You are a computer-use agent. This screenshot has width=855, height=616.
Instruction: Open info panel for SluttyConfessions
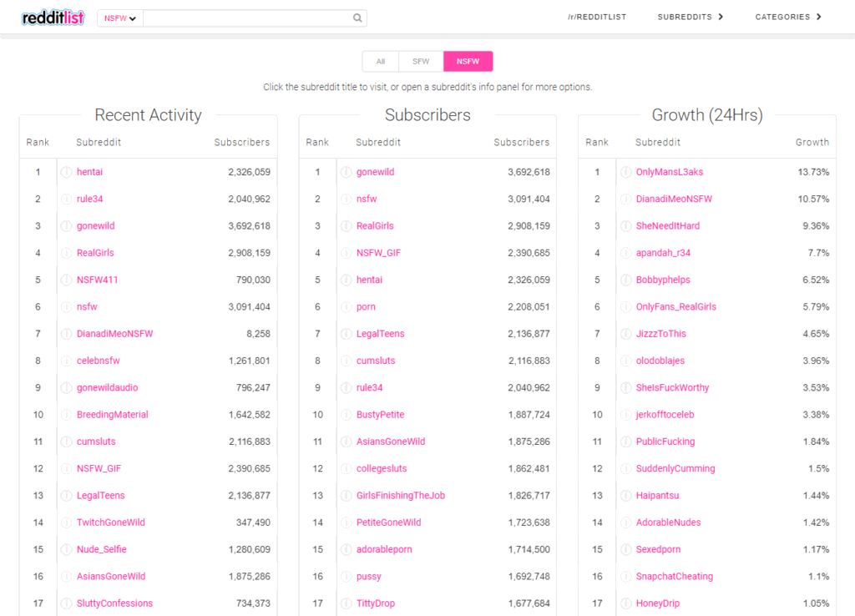pos(67,603)
